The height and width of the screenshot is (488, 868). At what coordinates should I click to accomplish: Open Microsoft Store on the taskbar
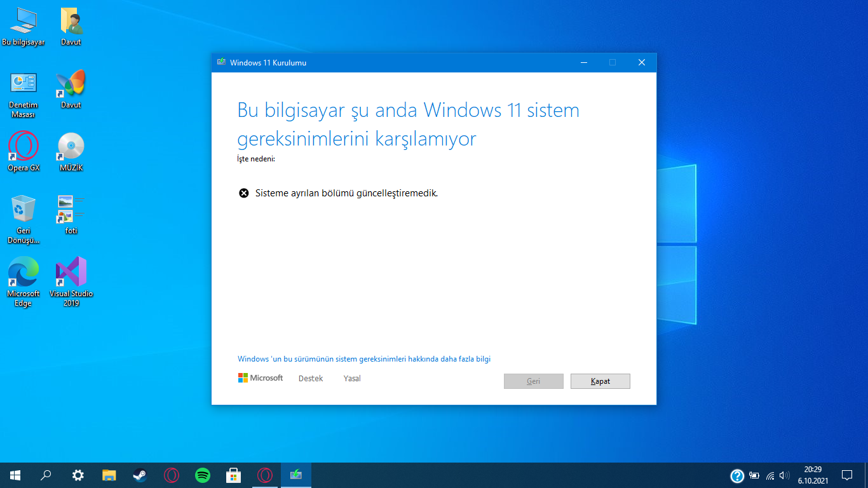click(x=234, y=475)
